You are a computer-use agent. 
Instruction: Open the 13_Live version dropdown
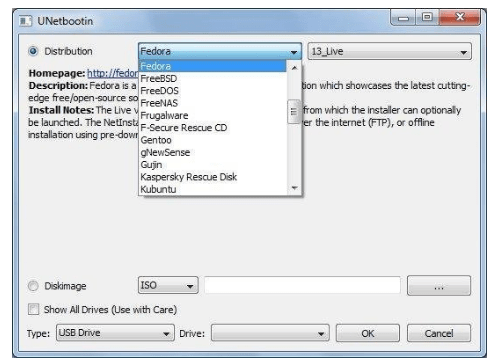click(389, 52)
